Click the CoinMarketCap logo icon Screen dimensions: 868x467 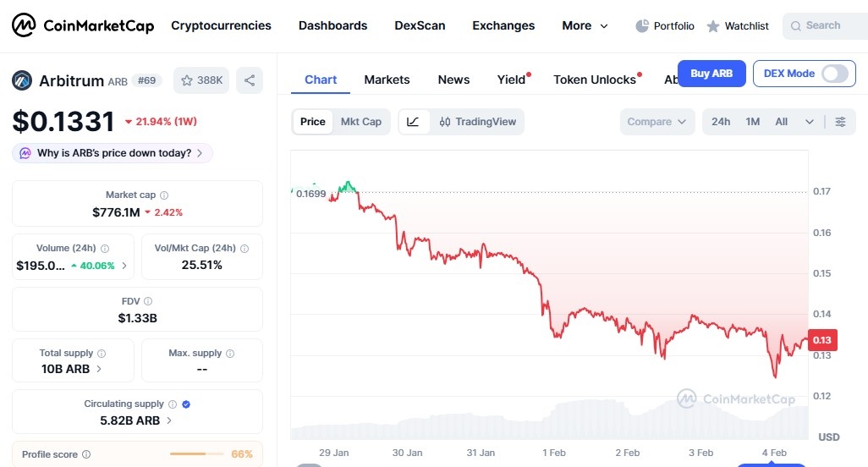tap(24, 26)
